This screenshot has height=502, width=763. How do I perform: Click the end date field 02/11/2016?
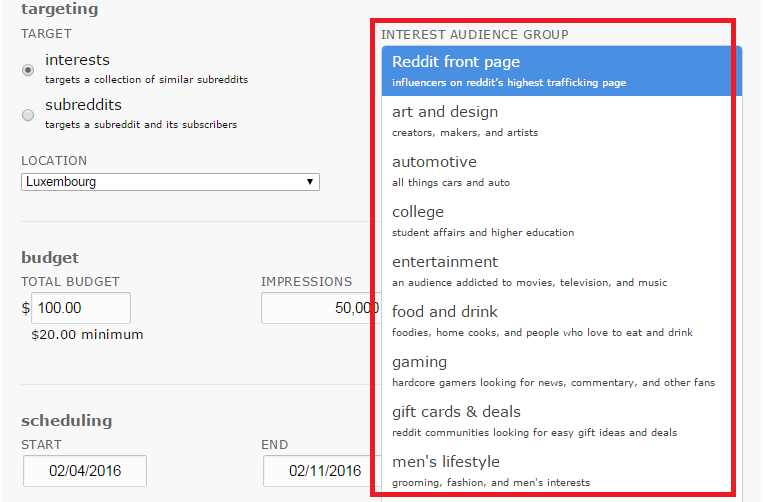(322, 471)
